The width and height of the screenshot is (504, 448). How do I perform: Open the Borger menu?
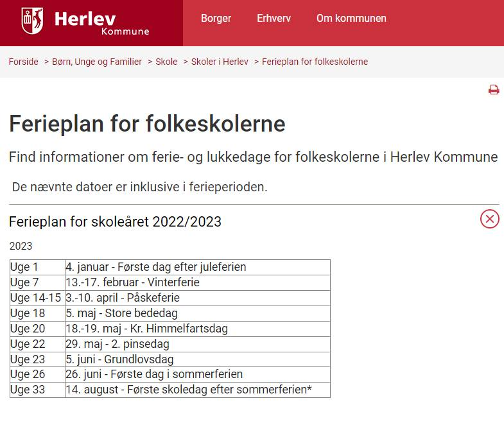point(216,19)
